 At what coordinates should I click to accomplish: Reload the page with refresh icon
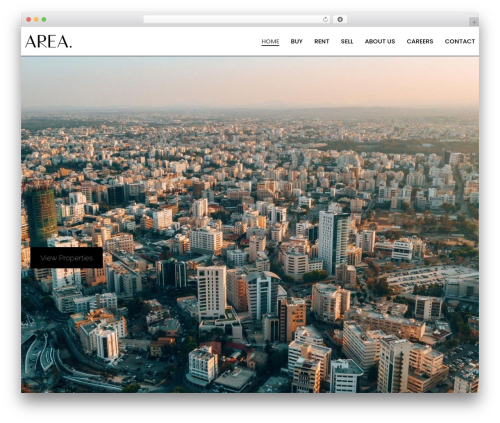coord(326,19)
